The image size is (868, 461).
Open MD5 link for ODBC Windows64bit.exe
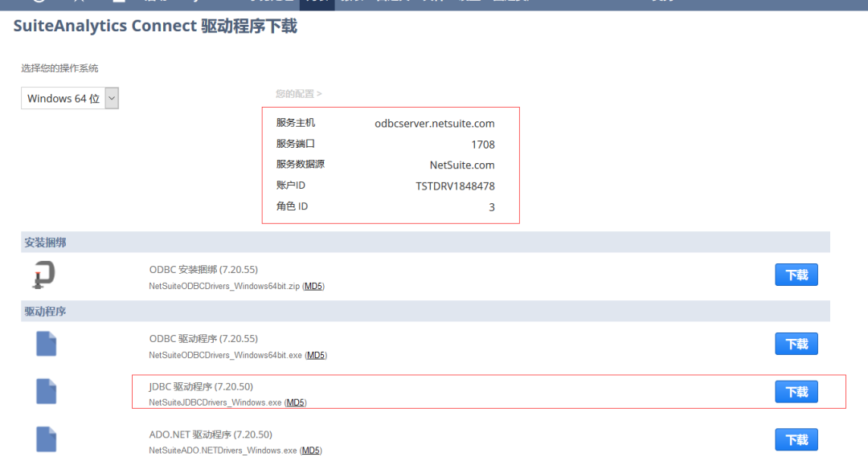(316, 355)
